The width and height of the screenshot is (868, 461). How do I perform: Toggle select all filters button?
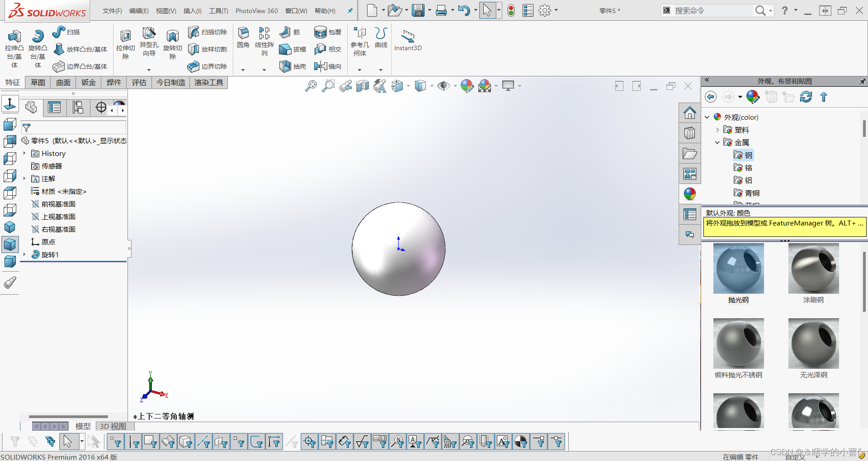(50, 442)
